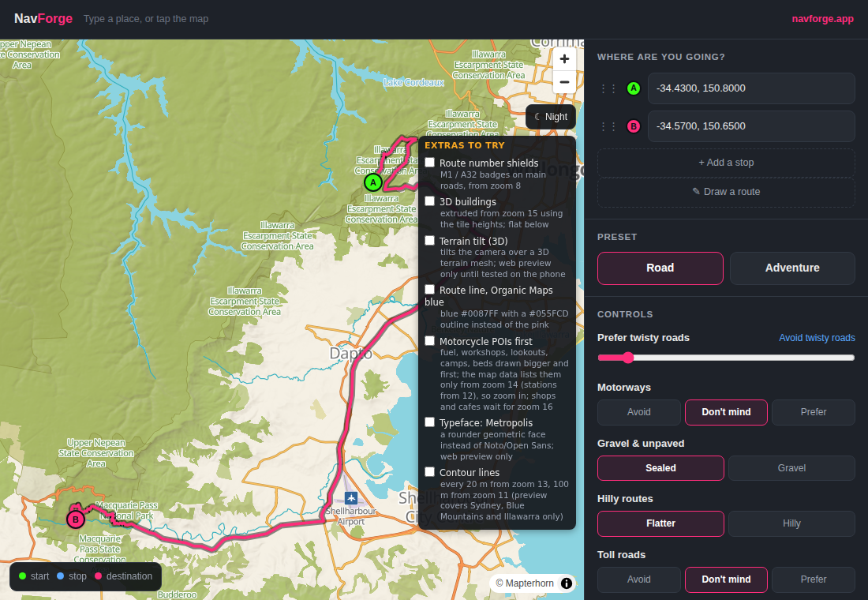
Task: Enable Contour lines checkbox
Action: pyautogui.click(x=429, y=471)
